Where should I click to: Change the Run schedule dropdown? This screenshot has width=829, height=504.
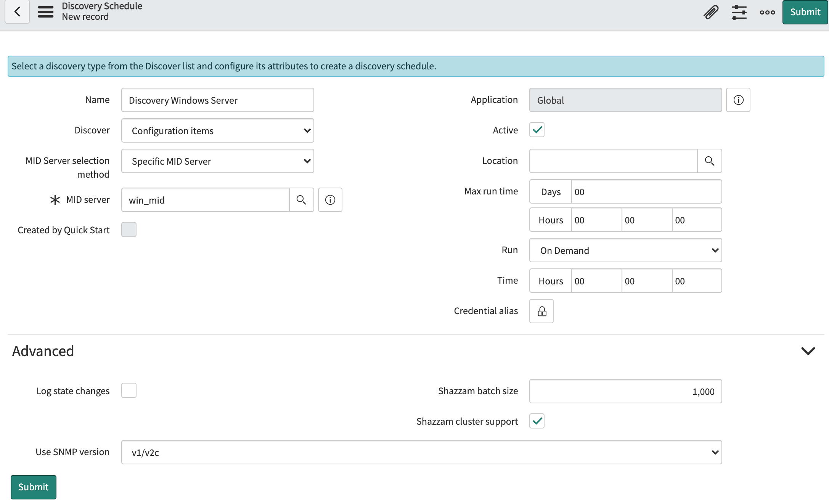coord(625,250)
